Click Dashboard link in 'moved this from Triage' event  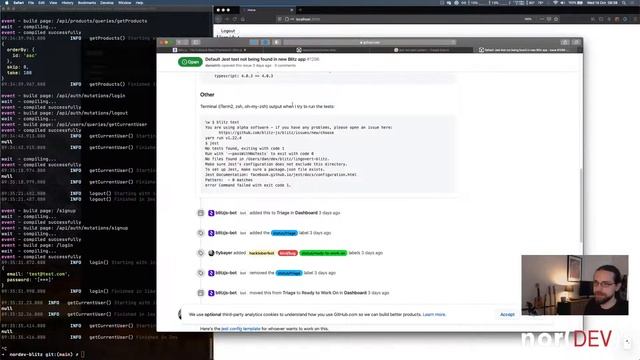355,293
